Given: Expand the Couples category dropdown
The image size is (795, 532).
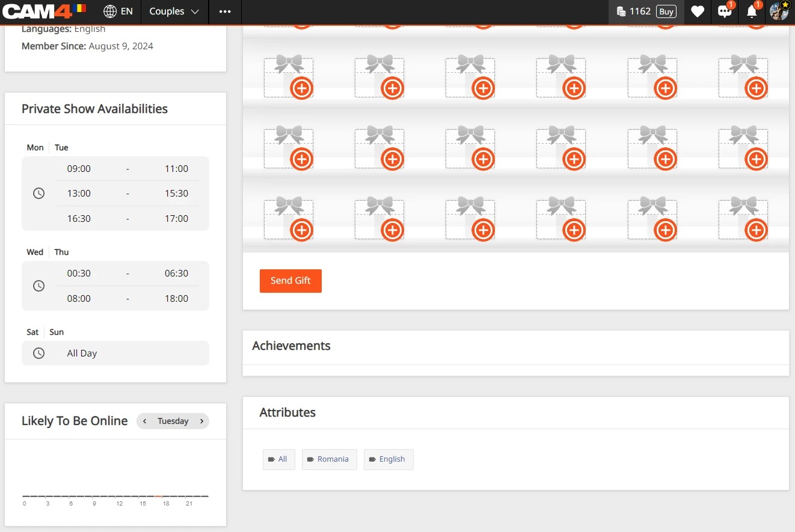Looking at the screenshot, I should [174, 11].
